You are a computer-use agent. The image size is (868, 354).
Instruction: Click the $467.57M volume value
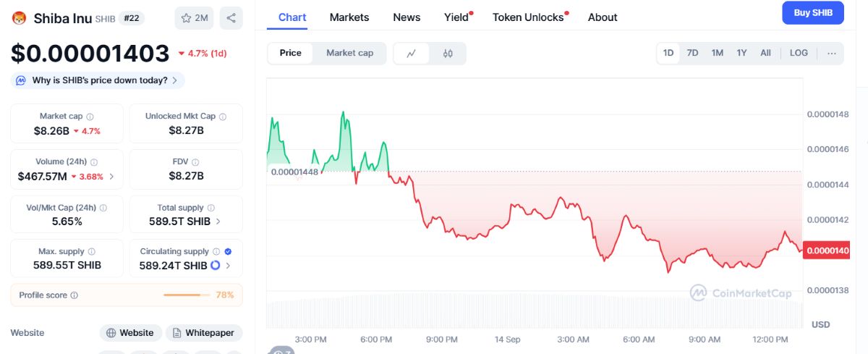tap(42, 177)
